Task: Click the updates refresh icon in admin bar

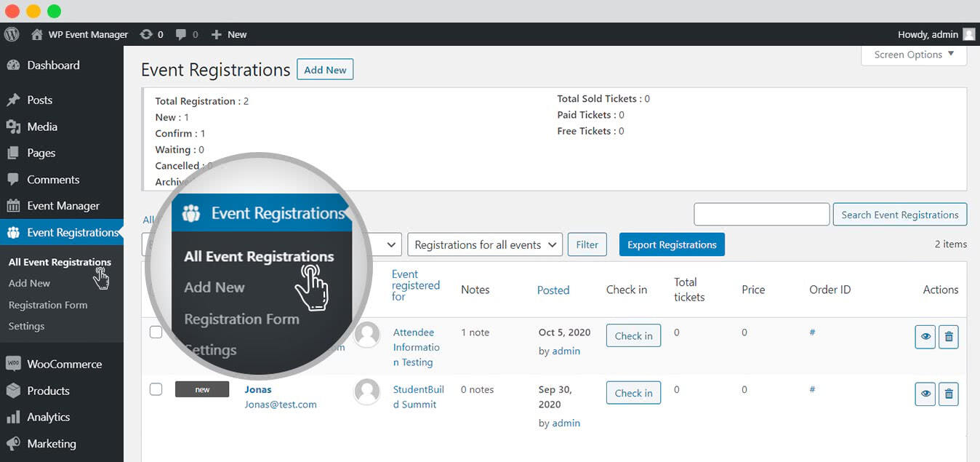Action: tap(146, 34)
